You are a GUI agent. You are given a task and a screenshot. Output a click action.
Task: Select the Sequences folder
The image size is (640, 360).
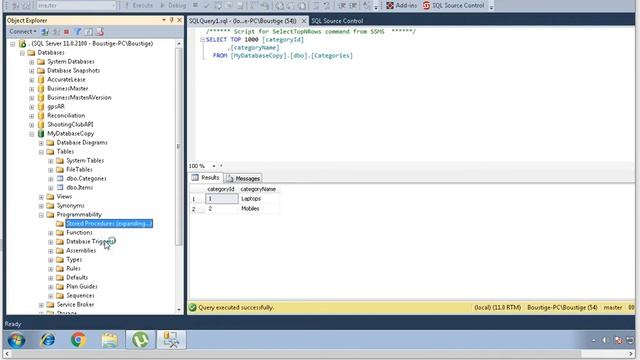[x=80, y=295]
